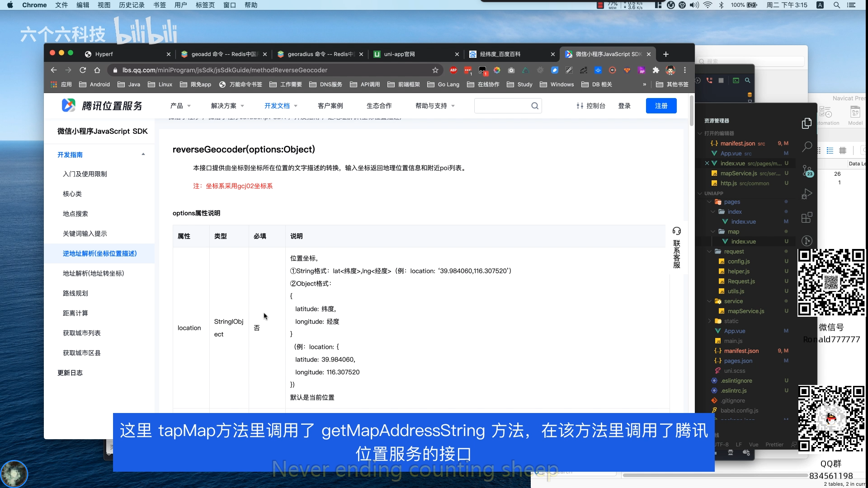Click the 开发文档 navigation tab
868x488 pixels.
pos(275,105)
